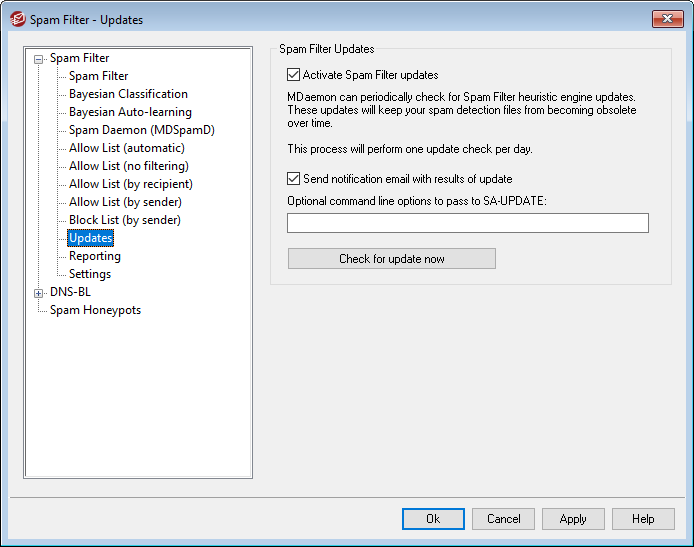Open Spam Honeypots tree item
Screen dimensions: 694x547
[x=95, y=310]
